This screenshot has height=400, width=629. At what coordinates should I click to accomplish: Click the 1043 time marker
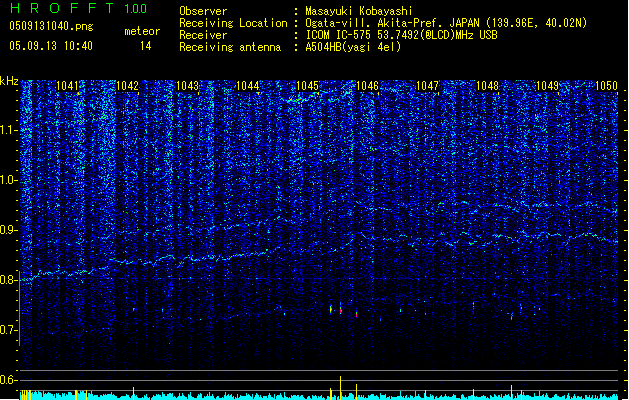pyautogui.click(x=187, y=86)
